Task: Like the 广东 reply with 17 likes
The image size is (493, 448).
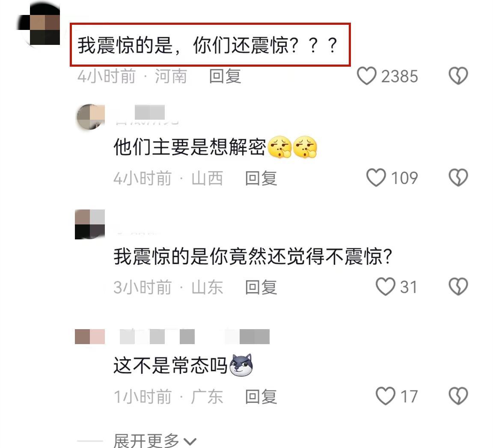Action: click(x=386, y=396)
